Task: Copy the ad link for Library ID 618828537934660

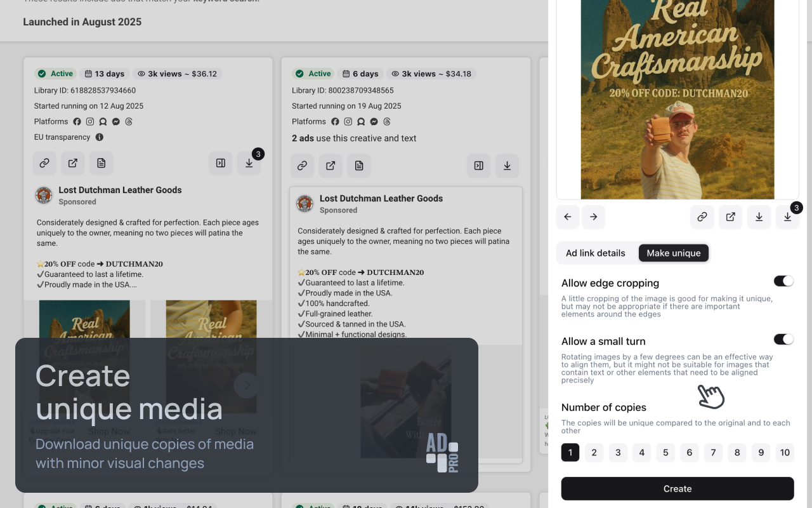Action: pyautogui.click(x=44, y=163)
